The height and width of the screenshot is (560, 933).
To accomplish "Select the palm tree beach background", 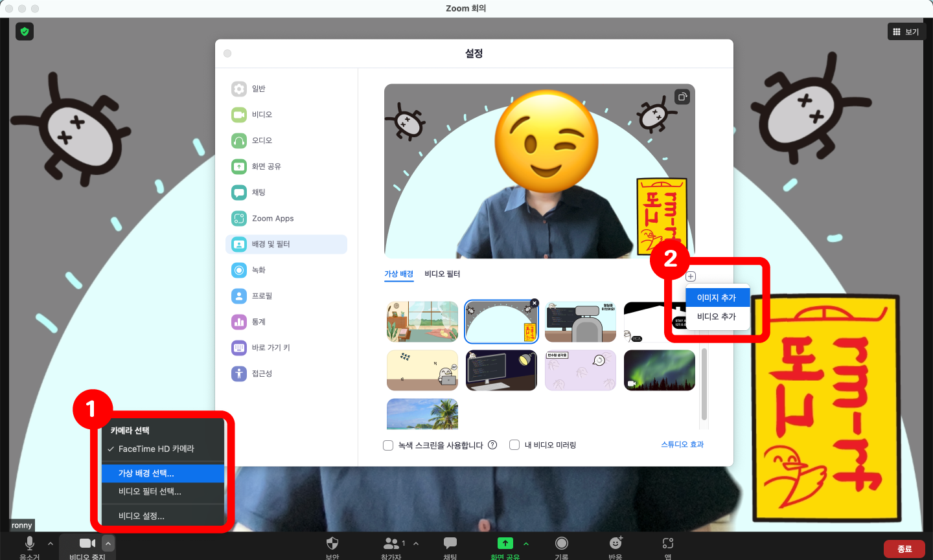I will tap(422, 414).
